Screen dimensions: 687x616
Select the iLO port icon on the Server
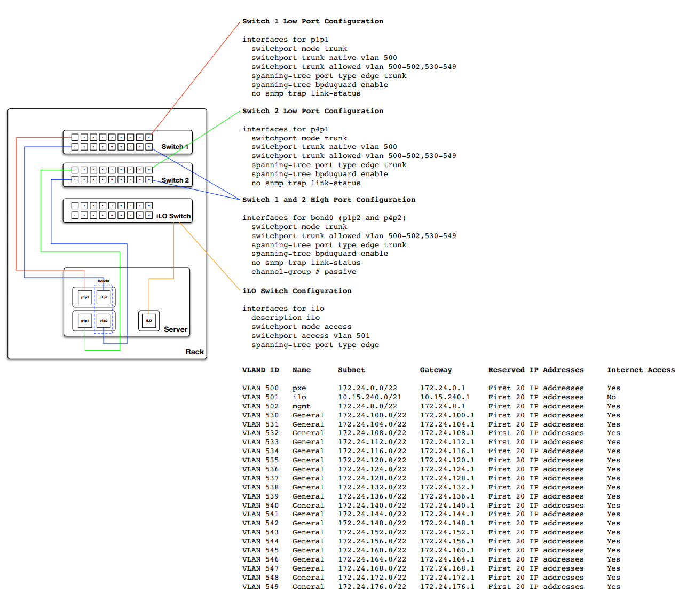point(149,320)
